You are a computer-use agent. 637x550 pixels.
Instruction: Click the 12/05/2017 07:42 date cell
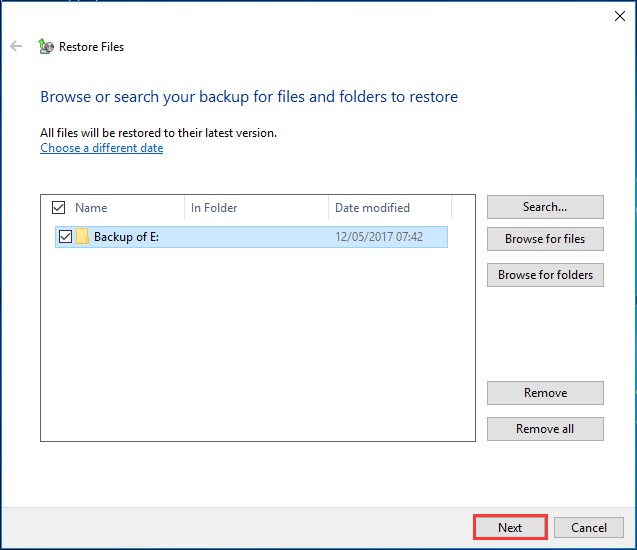click(379, 236)
